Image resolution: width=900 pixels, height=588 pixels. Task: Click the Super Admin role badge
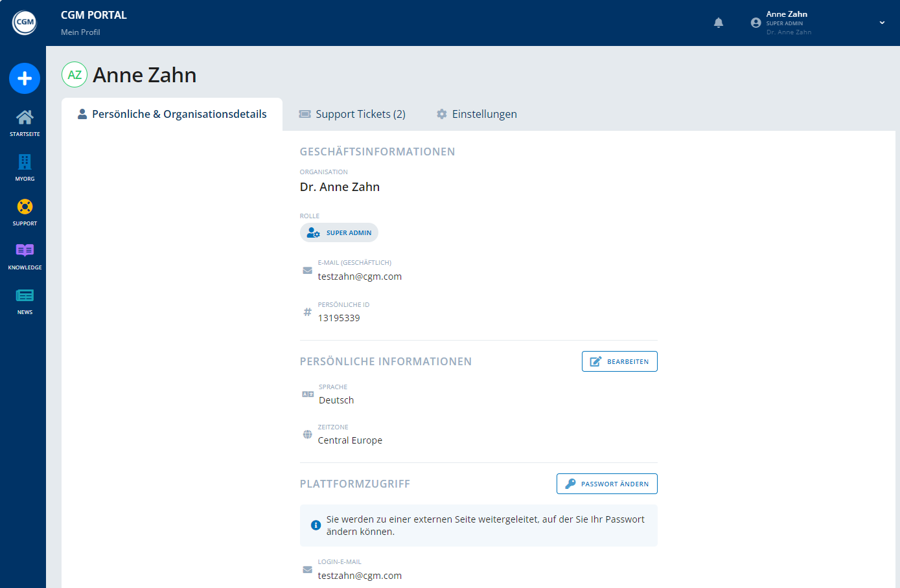click(339, 232)
